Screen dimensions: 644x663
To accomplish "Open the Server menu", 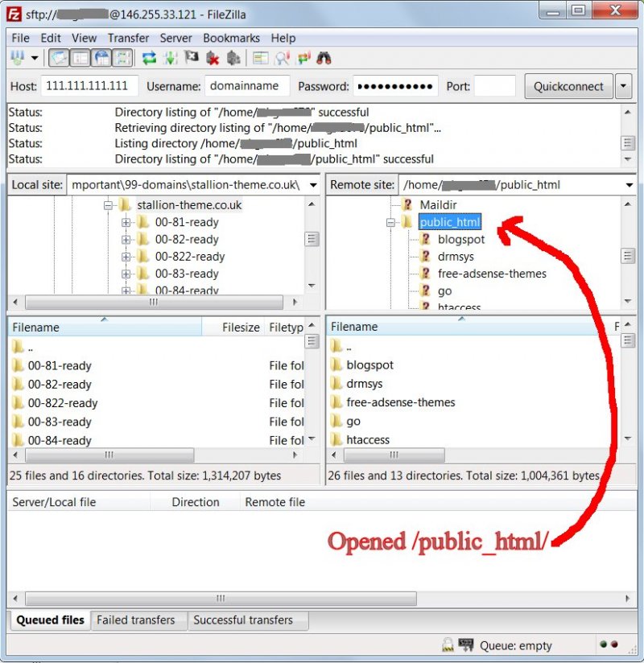I will [175, 38].
